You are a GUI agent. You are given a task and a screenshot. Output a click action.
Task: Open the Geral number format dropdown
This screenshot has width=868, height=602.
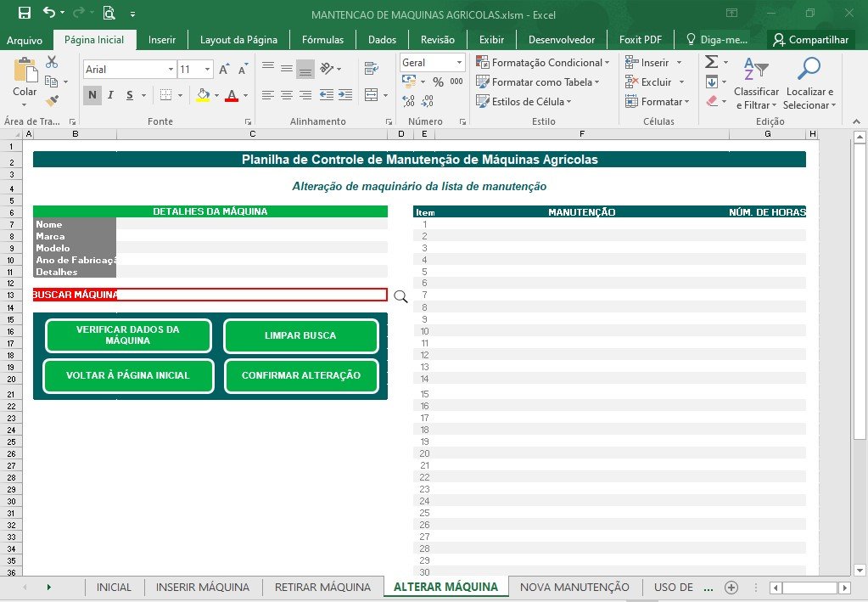click(x=460, y=63)
